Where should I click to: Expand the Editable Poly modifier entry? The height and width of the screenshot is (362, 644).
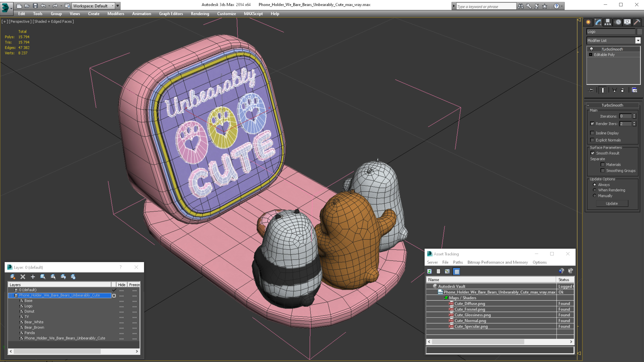click(591, 55)
